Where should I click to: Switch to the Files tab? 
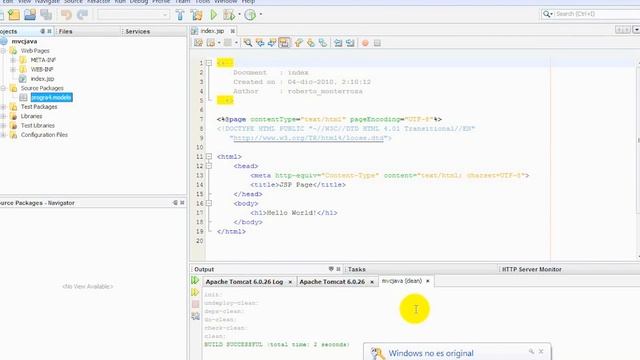66,31
